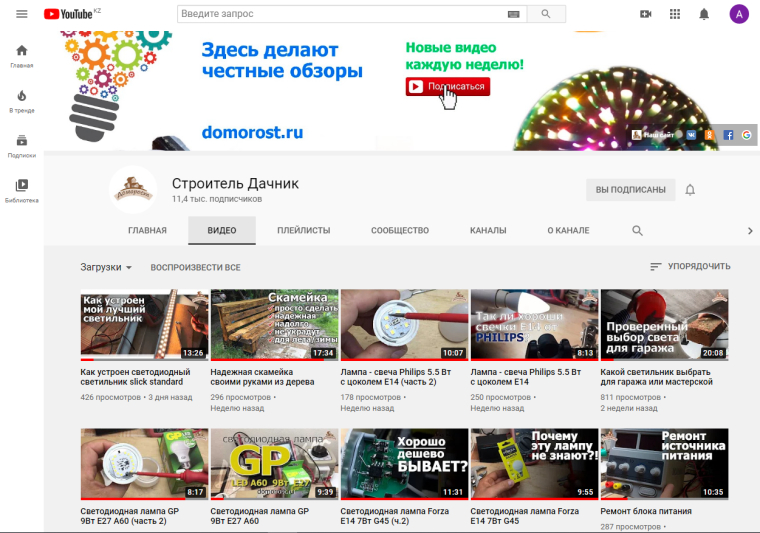Open Subscriptions in the sidebar
760x533 pixels.
22,145
